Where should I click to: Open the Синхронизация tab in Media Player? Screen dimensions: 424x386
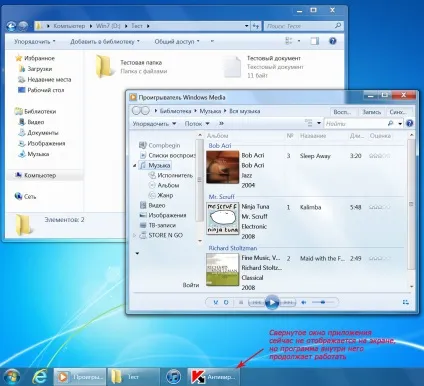(x=398, y=112)
